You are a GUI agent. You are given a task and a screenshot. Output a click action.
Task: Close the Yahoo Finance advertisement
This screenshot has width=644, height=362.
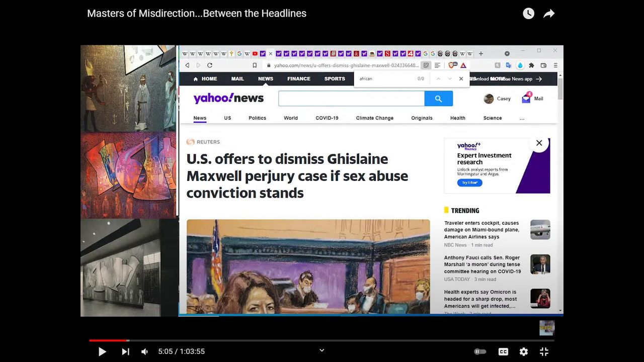(539, 143)
